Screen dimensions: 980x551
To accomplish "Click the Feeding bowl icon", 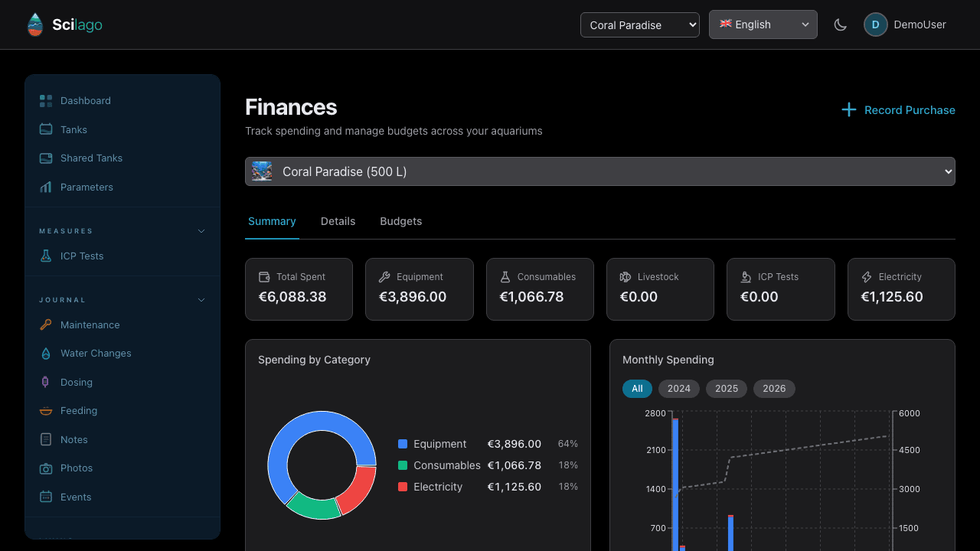I will (x=46, y=411).
